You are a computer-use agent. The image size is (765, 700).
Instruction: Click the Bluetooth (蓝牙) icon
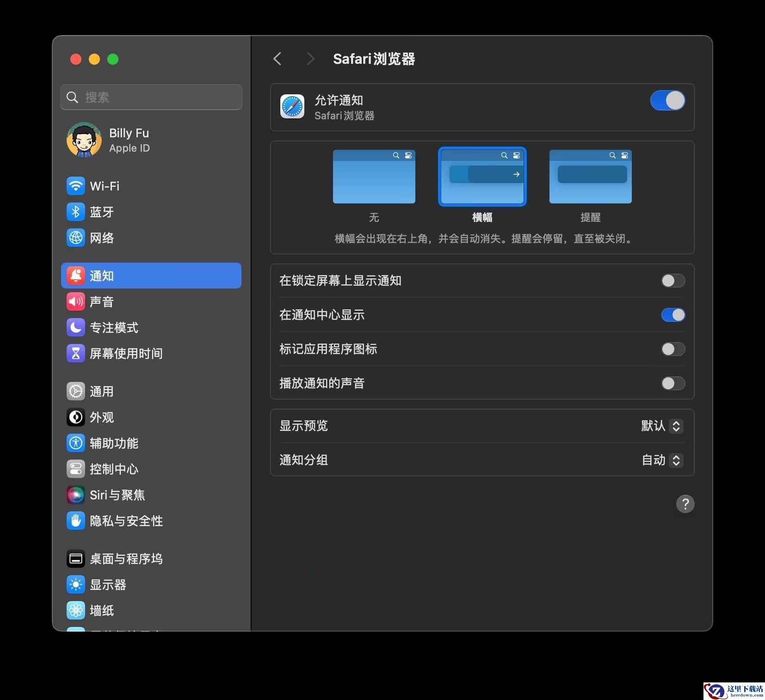[x=76, y=212]
